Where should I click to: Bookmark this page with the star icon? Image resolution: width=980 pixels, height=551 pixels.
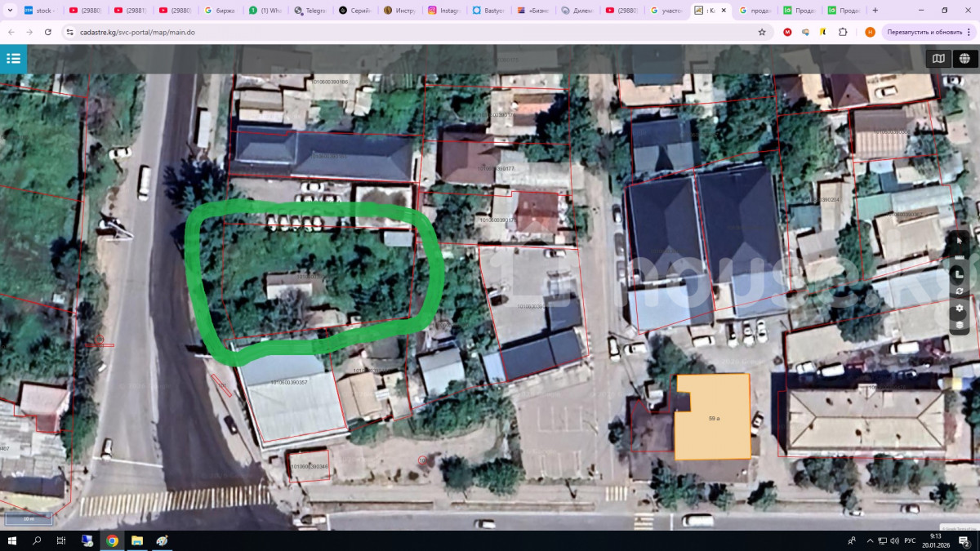tap(762, 32)
